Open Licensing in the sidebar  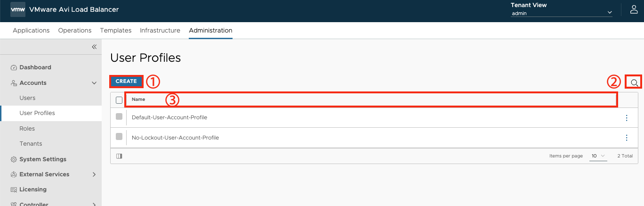pyautogui.click(x=33, y=190)
